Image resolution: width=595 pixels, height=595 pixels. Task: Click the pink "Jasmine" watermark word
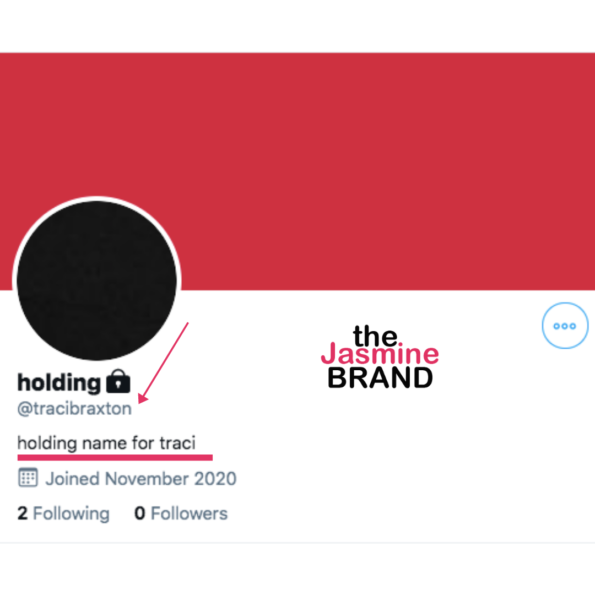click(380, 354)
